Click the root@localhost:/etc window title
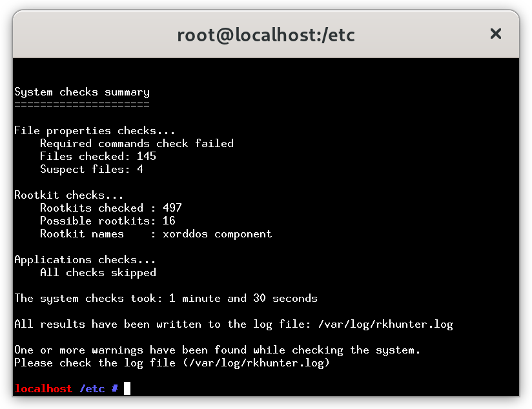 tap(266, 35)
